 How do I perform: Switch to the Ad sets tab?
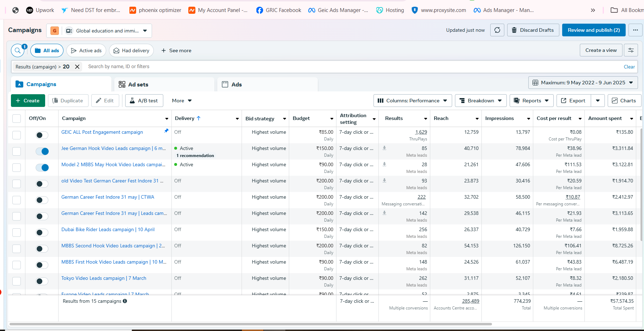pos(164,84)
